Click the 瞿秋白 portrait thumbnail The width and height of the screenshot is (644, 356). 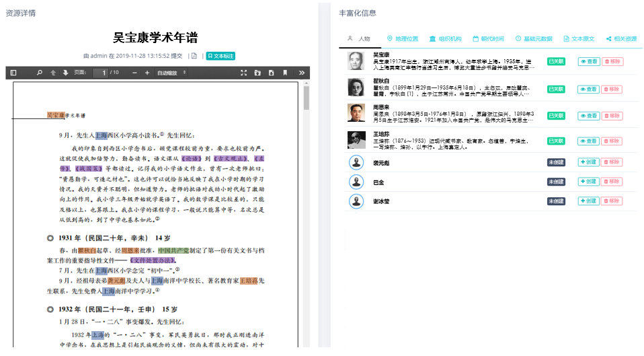[x=356, y=87]
